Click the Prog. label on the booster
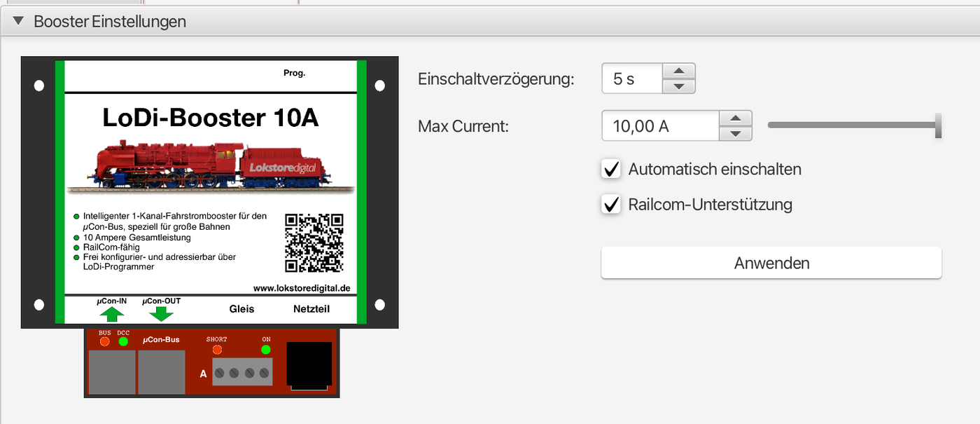980x424 pixels. coord(294,73)
